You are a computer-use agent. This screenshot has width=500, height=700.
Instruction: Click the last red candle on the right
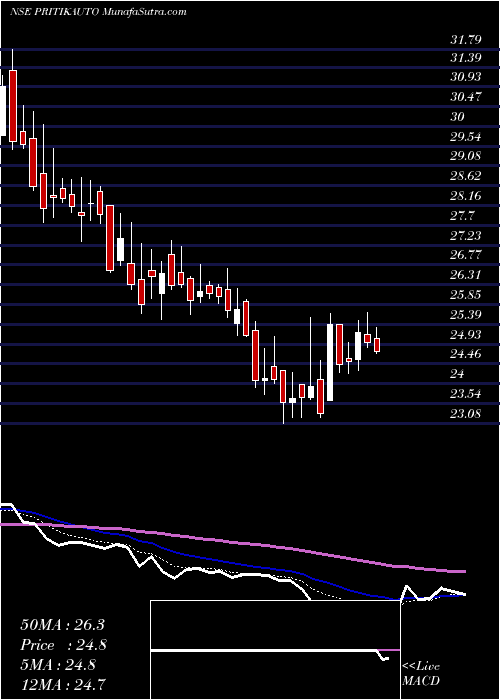coord(377,345)
